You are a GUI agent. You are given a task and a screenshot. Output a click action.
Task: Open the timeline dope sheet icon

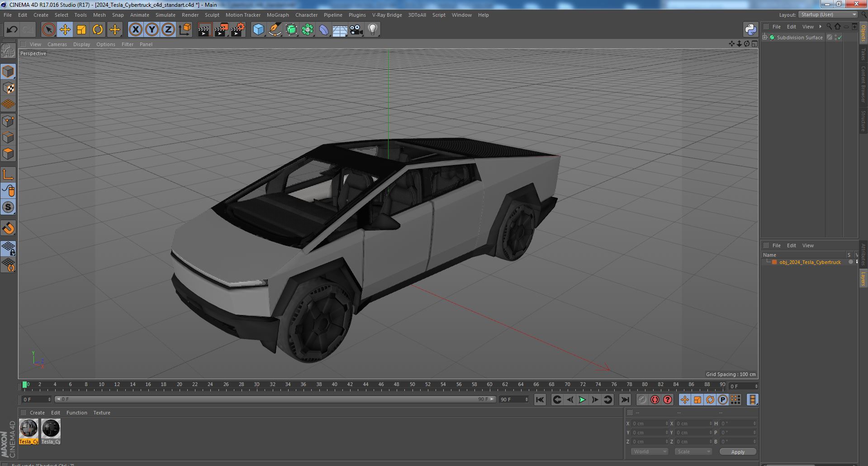[x=752, y=400]
